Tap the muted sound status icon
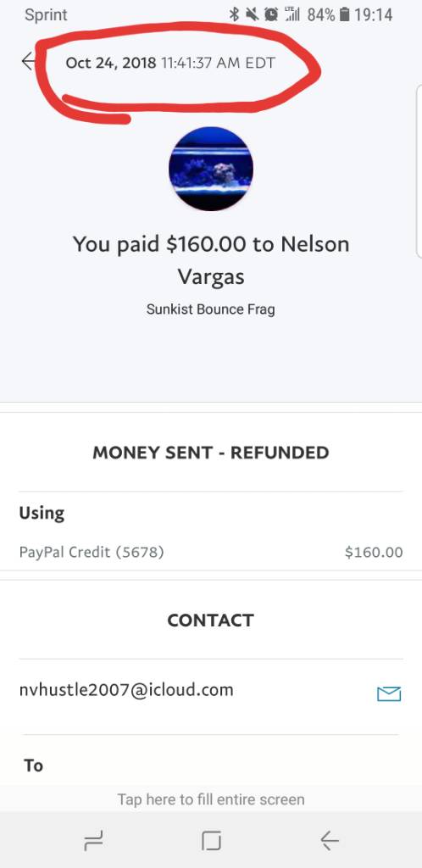Viewport: 422px width, 868px height. pos(253,15)
